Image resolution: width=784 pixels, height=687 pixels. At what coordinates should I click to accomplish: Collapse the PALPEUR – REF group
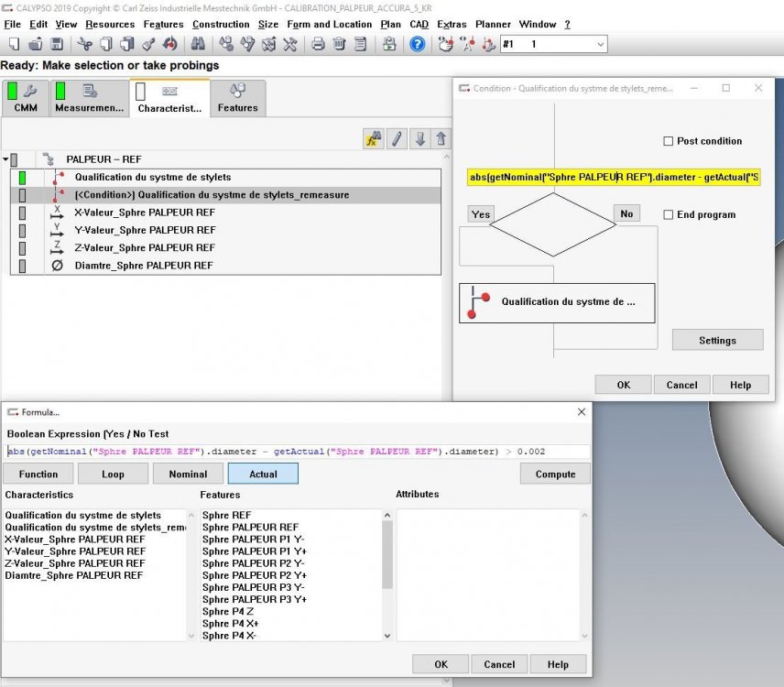point(5,159)
